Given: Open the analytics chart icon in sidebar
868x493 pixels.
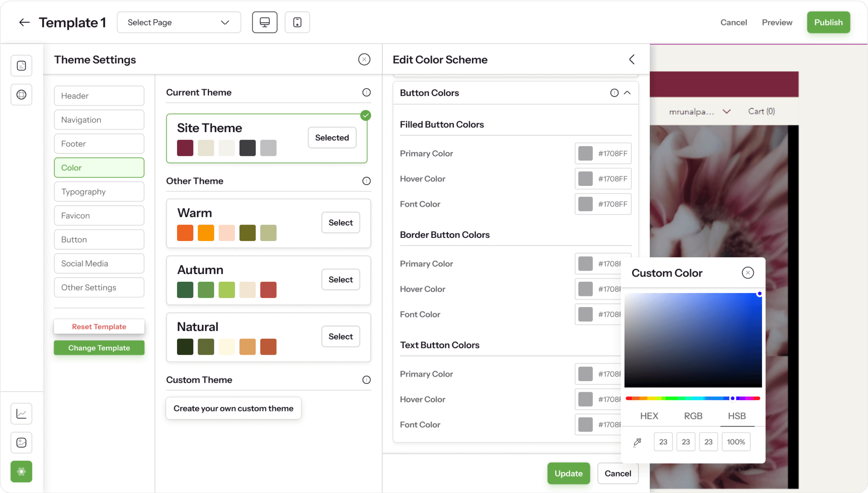Looking at the screenshot, I should tap(21, 414).
